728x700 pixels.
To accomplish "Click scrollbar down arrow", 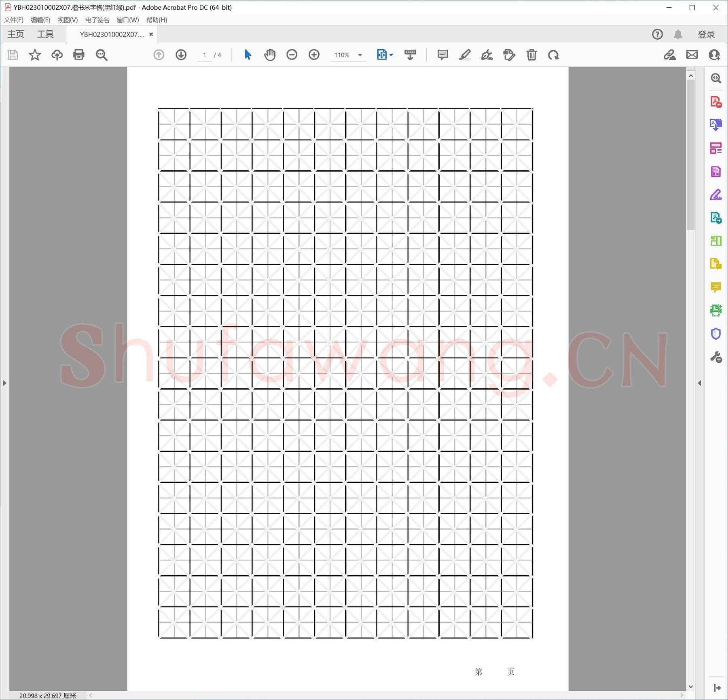I will click(x=691, y=687).
